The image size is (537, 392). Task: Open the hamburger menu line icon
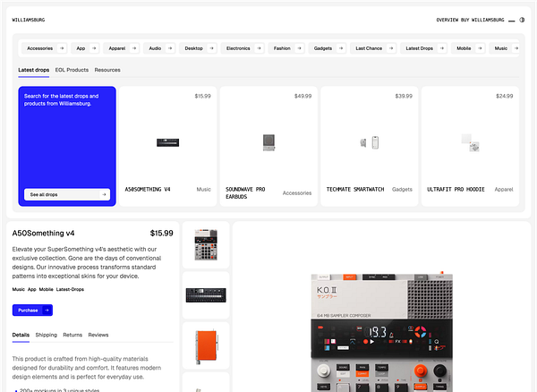coord(512,21)
